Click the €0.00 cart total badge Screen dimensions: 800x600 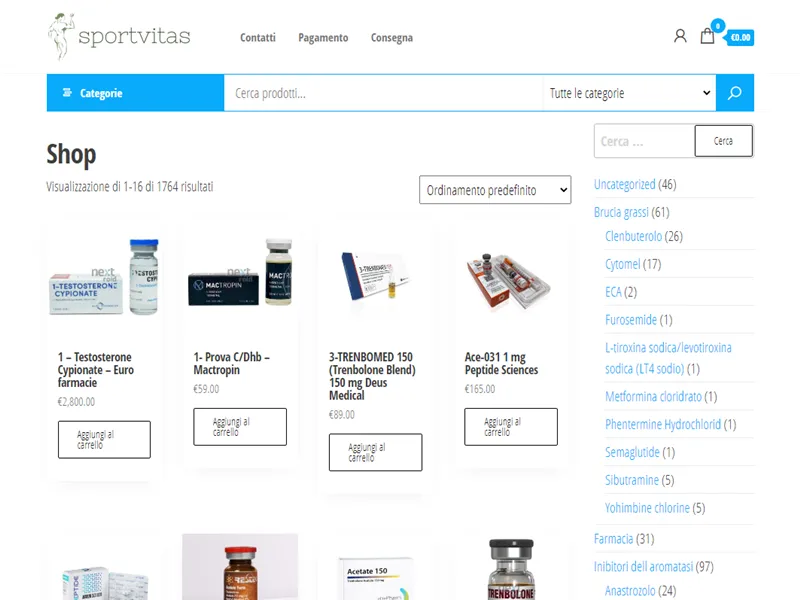point(740,37)
